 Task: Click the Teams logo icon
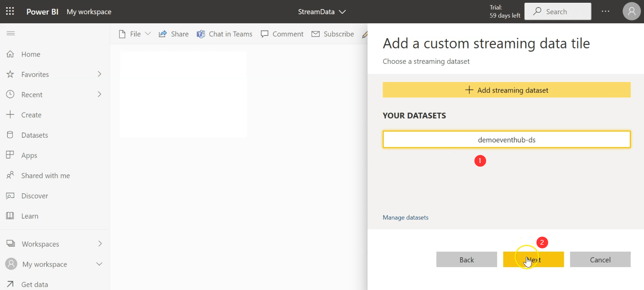coord(201,34)
